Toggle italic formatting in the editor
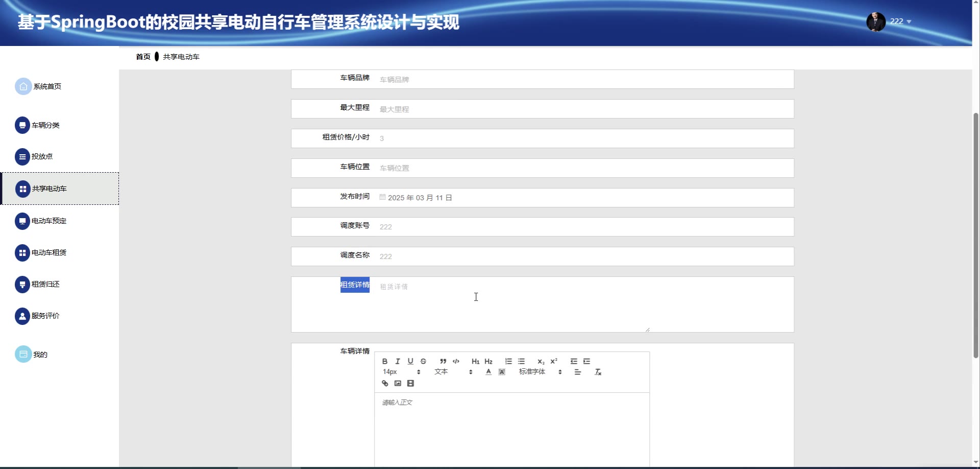Screen dimensions: 980x469 pyautogui.click(x=398, y=361)
